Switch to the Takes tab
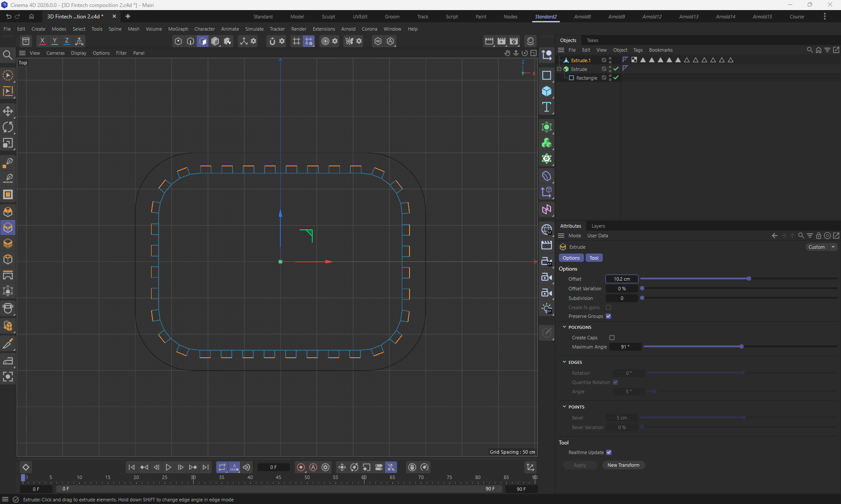The height and width of the screenshot is (504, 841). 592,40
